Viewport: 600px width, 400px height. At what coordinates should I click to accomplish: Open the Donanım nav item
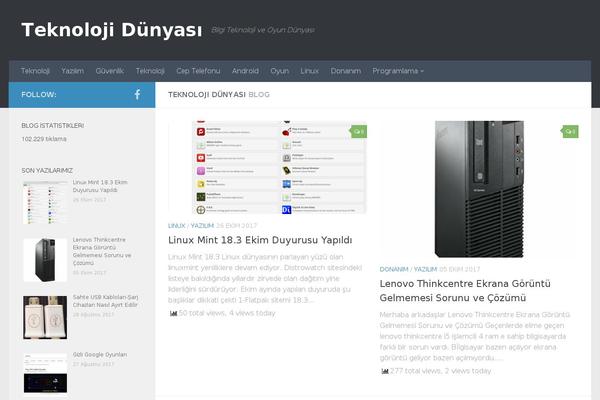pyautogui.click(x=346, y=71)
